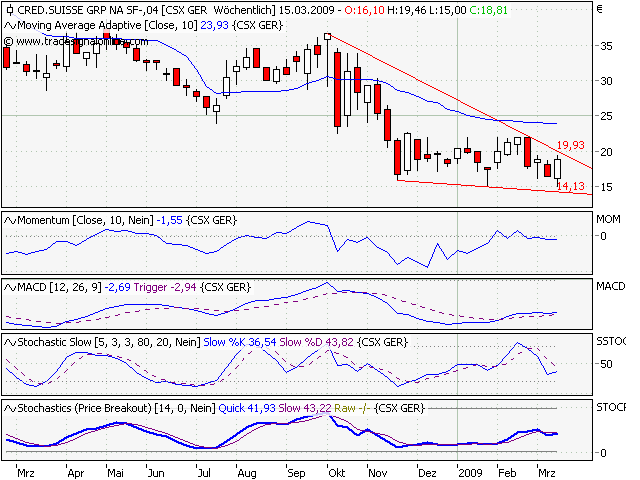Click the indicator icon next to MACD

[x=10, y=287]
